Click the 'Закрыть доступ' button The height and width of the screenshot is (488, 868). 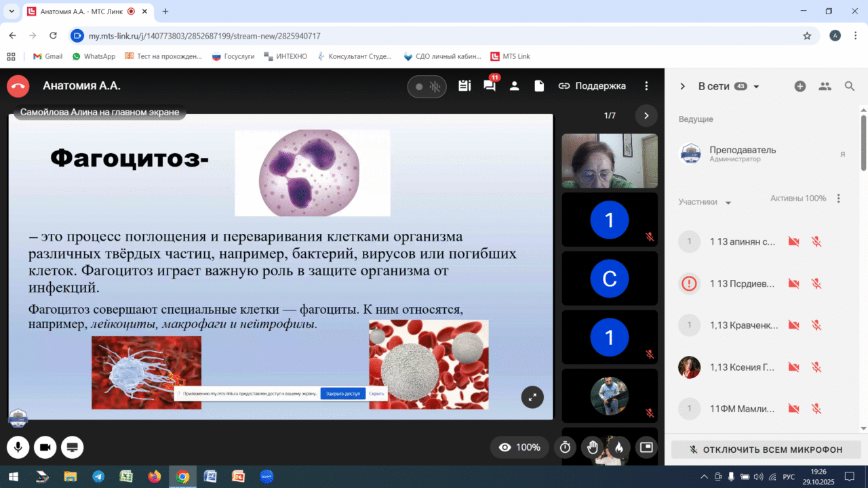coord(342,394)
